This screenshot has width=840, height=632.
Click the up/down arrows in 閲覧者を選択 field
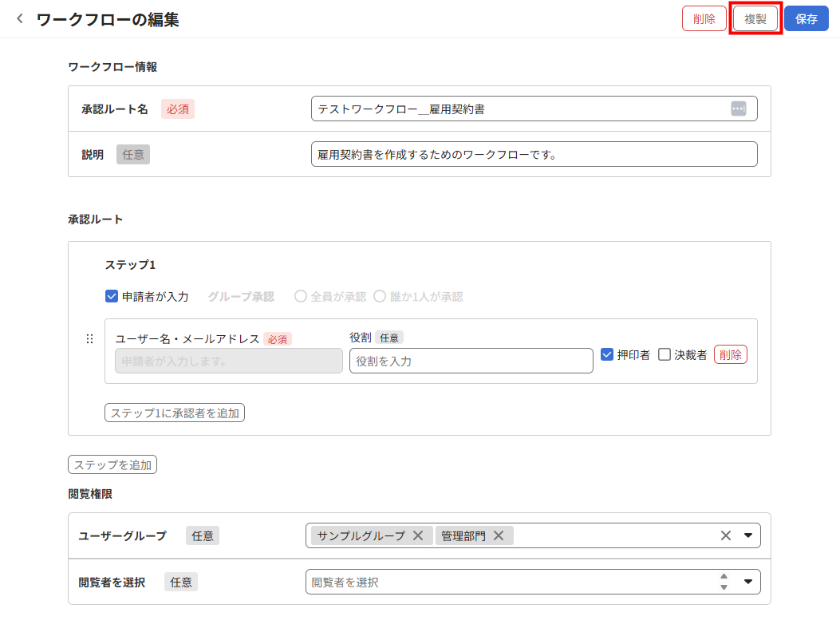click(x=724, y=582)
